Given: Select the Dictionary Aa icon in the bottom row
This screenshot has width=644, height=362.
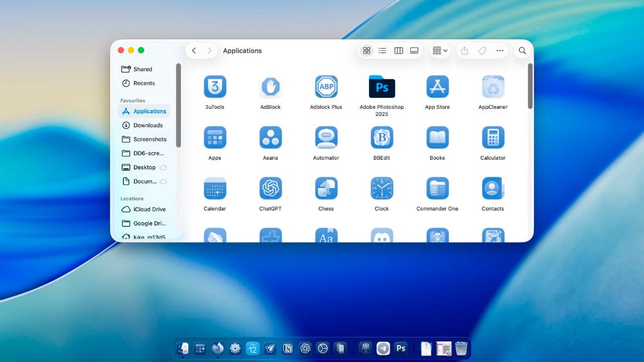Looking at the screenshot, I should 326,235.
